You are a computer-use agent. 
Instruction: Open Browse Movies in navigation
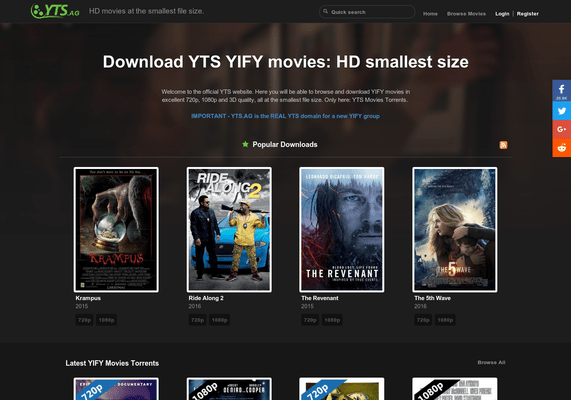click(466, 14)
